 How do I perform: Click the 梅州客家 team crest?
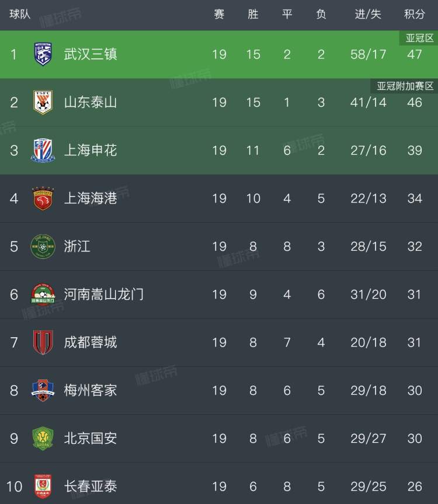(43, 390)
